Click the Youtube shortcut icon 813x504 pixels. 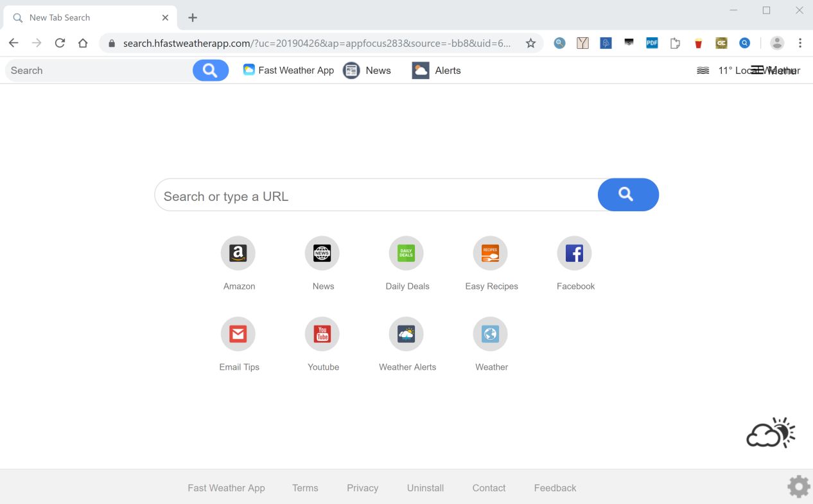pos(322,334)
